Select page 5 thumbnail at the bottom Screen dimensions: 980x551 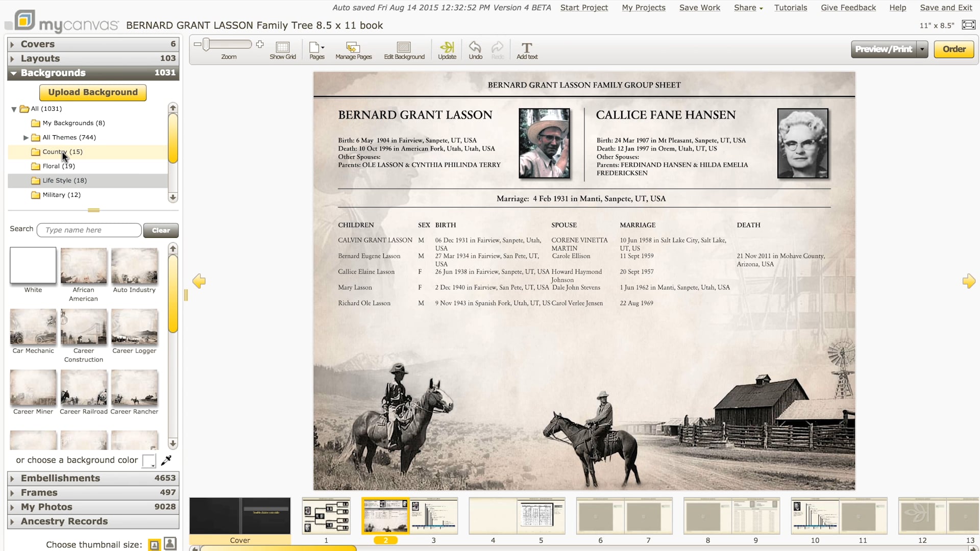pyautogui.click(x=541, y=516)
